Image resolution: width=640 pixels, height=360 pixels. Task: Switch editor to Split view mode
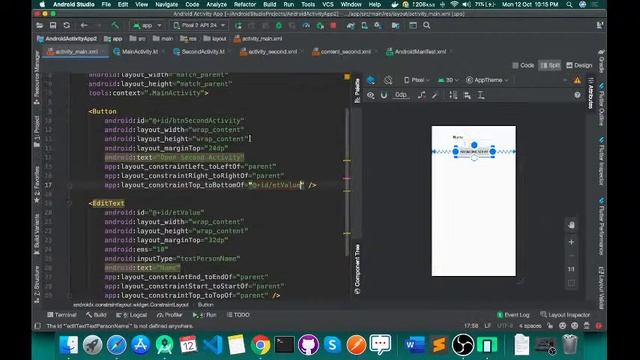550,65
